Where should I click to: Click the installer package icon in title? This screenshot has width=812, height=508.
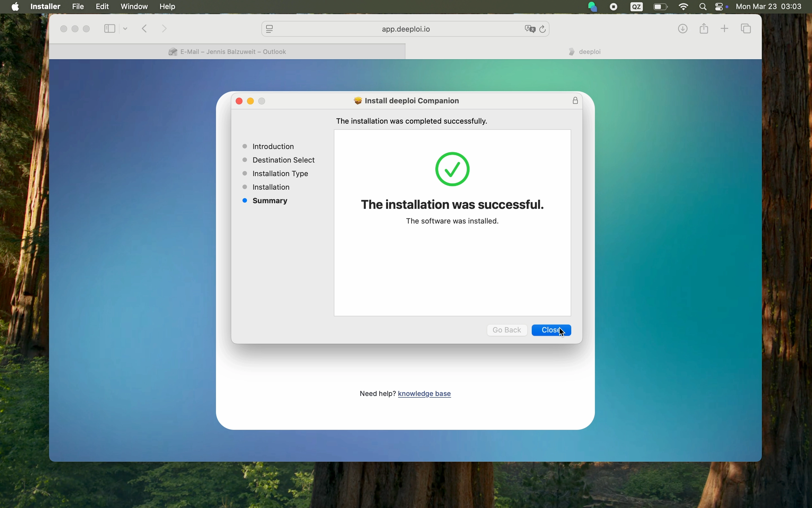[358, 101]
